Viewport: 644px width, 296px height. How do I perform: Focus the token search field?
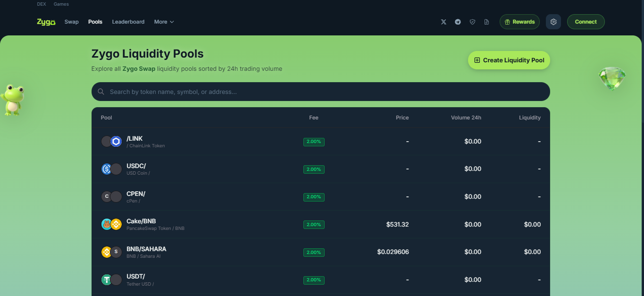(321, 92)
